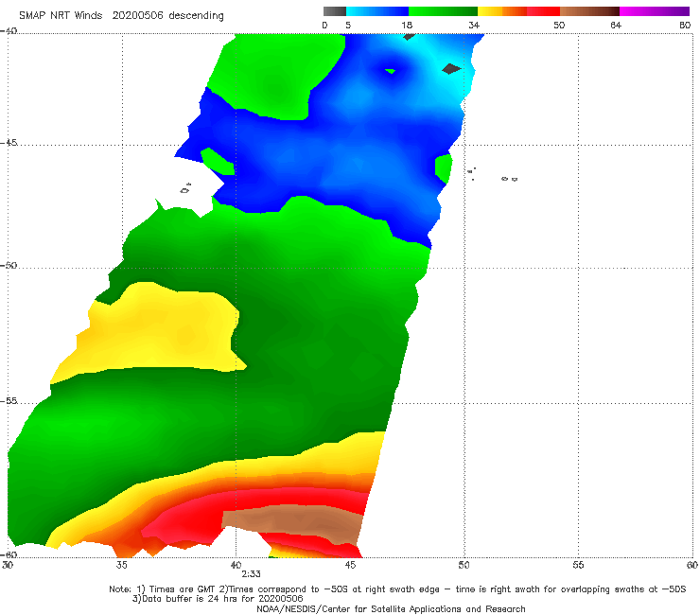Pick the brown 50–64 color bar segment
The width and height of the screenshot is (700, 615).
(x=589, y=11)
